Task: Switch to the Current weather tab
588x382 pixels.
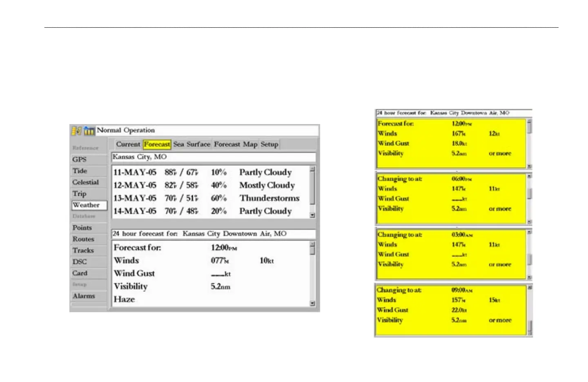Action: pyautogui.click(x=128, y=144)
